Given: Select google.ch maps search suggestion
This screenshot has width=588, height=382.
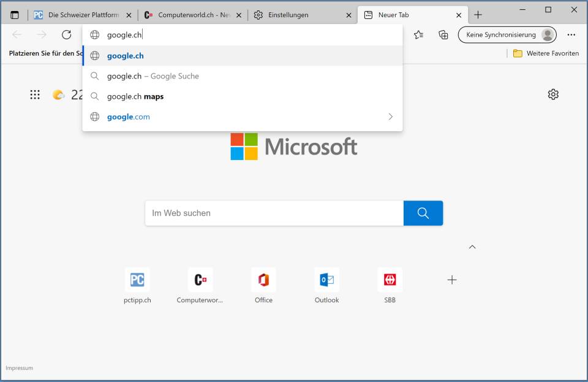Looking at the screenshot, I should 243,96.
